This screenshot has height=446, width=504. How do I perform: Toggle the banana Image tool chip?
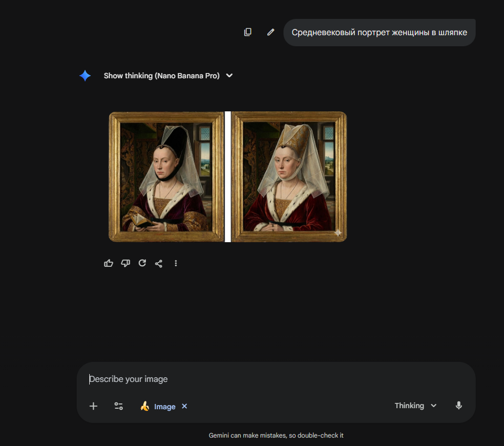158,406
